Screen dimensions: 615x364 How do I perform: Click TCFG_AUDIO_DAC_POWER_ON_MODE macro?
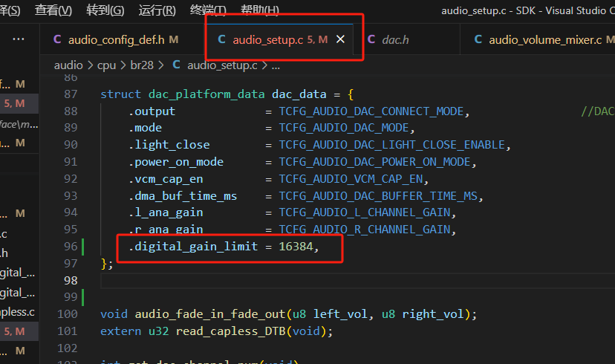(374, 162)
